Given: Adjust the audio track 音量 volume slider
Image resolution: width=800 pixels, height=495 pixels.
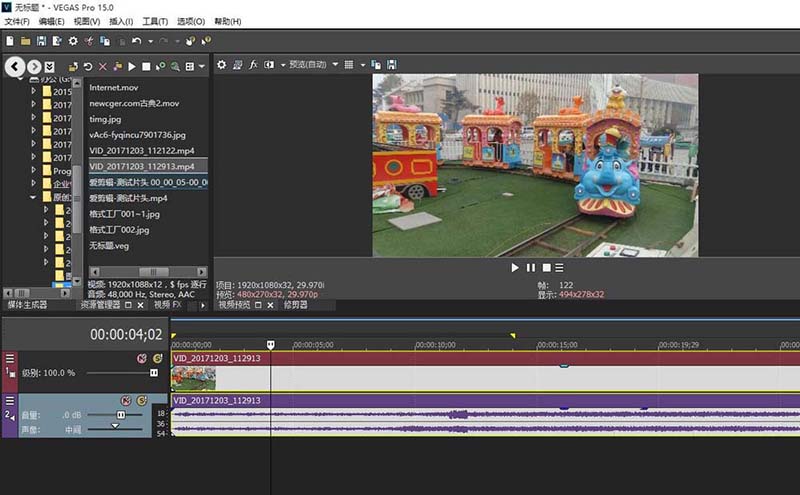Looking at the screenshot, I should (x=121, y=414).
